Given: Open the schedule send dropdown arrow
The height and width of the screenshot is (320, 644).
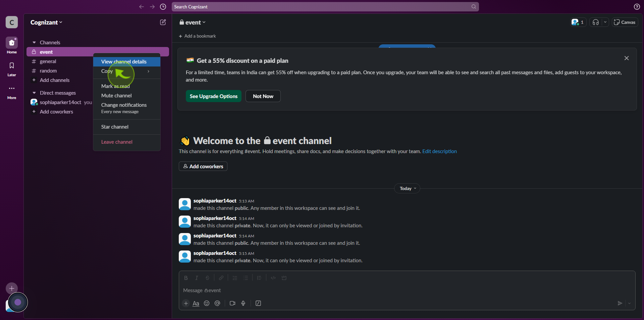Looking at the screenshot, I should click(629, 303).
